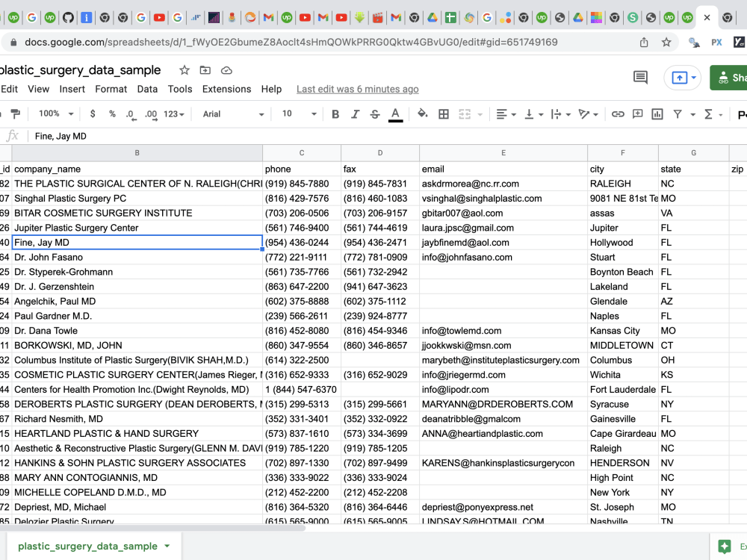Click the insert comment icon
This screenshot has height=560, width=747.
tap(637, 113)
